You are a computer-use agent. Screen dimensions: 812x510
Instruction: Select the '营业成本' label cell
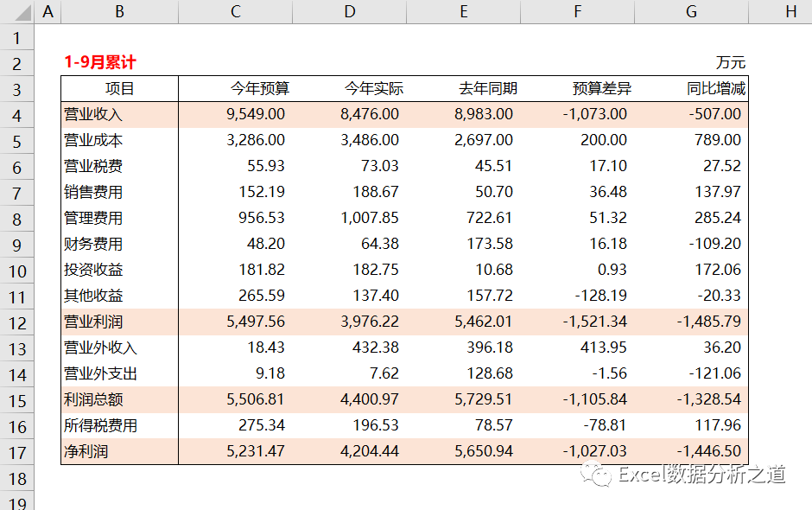[x=119, y=140]
